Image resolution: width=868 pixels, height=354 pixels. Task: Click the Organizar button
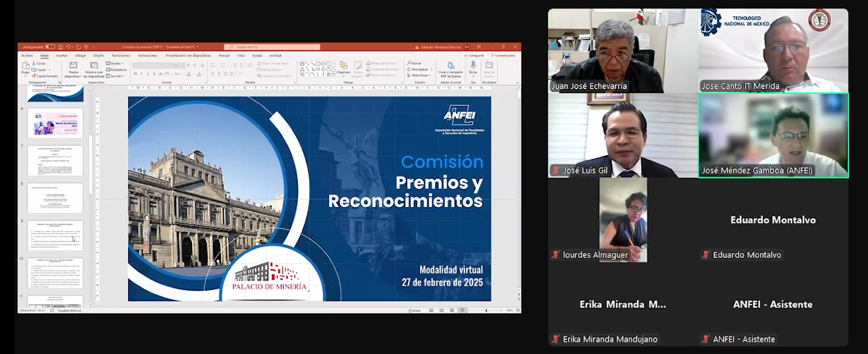343,68
